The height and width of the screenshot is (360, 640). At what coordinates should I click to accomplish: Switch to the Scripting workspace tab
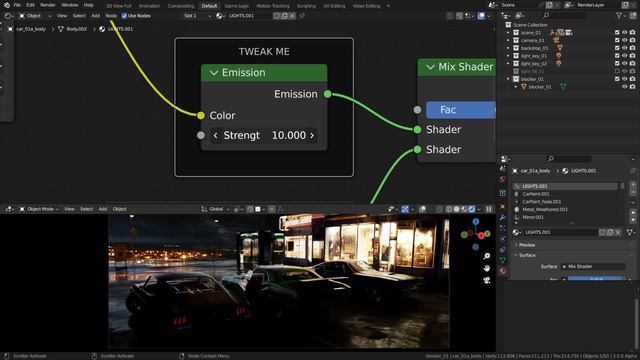tap(306, 6)
